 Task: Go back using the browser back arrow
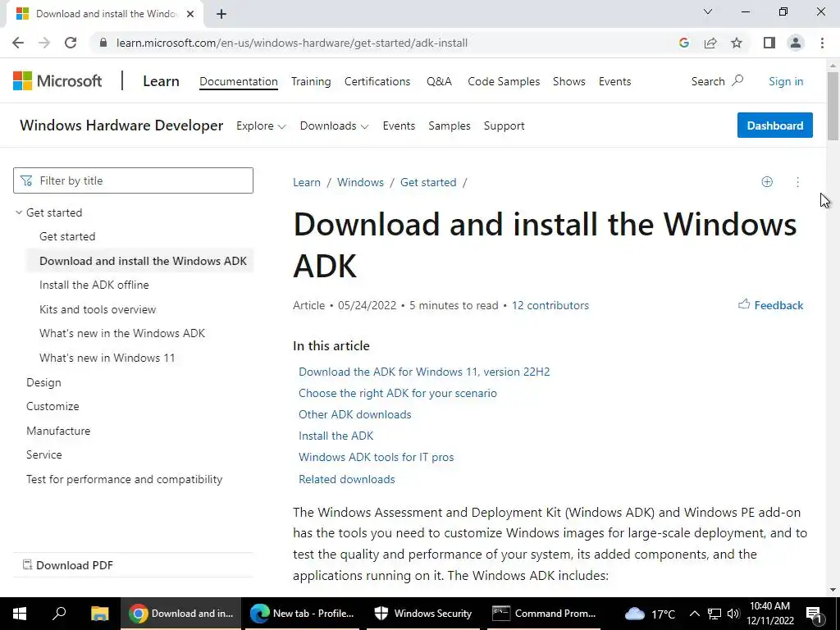18,43
